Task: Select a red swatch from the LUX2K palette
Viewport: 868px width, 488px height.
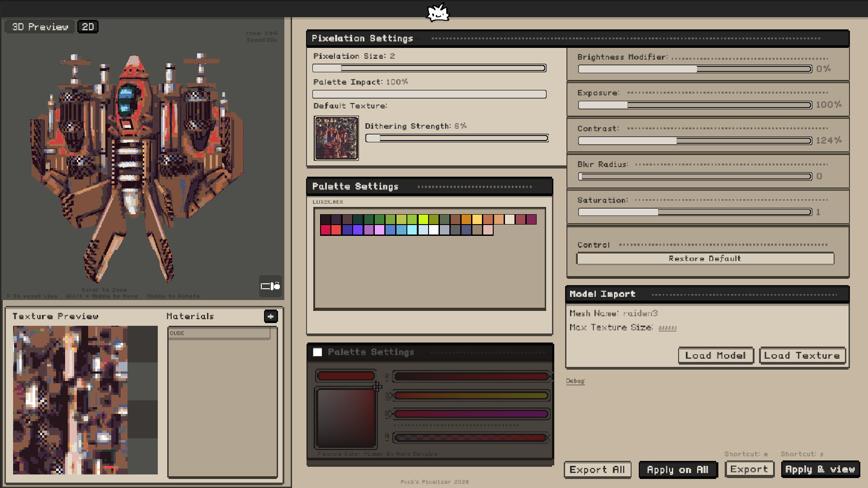Action: click(325, 230)
